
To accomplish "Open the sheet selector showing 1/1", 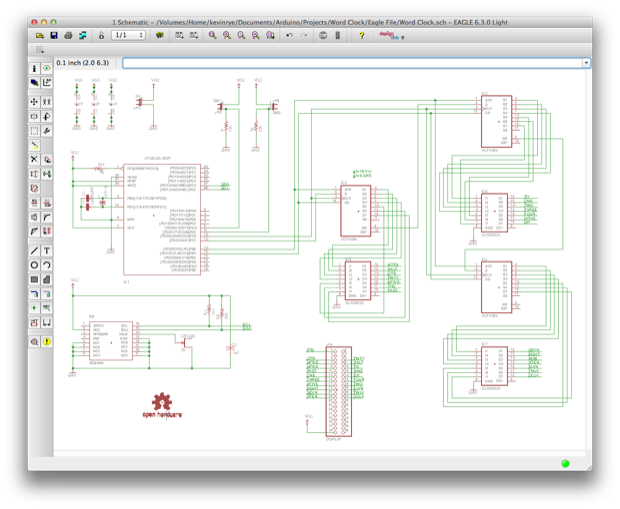I will (x=129, y=35).
